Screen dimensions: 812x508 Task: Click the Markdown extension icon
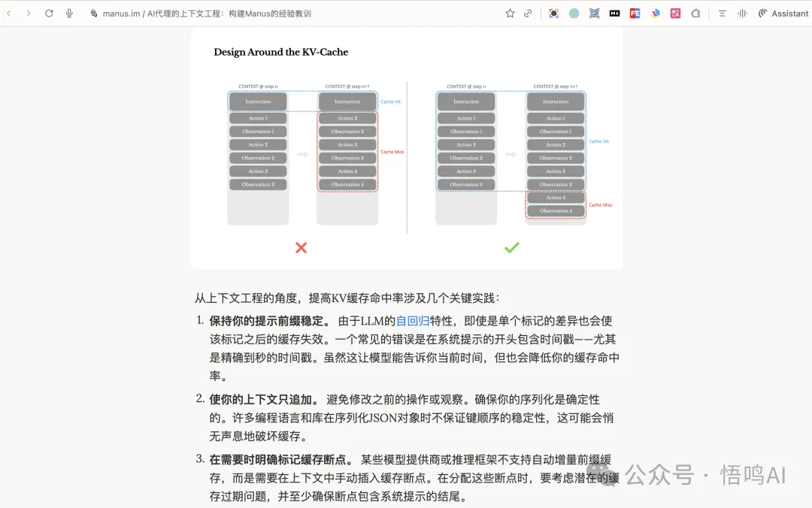tap(614, 14)
